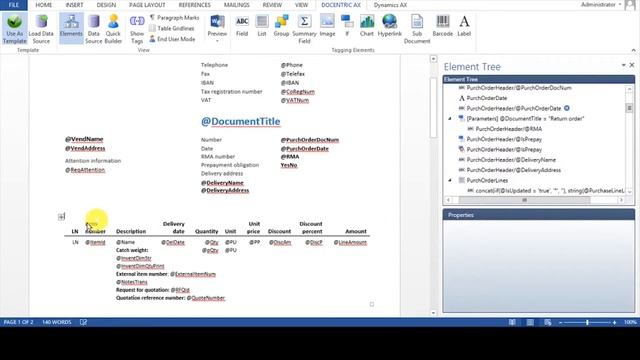The width and height of the screenshot is (640, 360).
Task: Click the @PurchOrderDocNum tag in document
Action: click(310, 140)
